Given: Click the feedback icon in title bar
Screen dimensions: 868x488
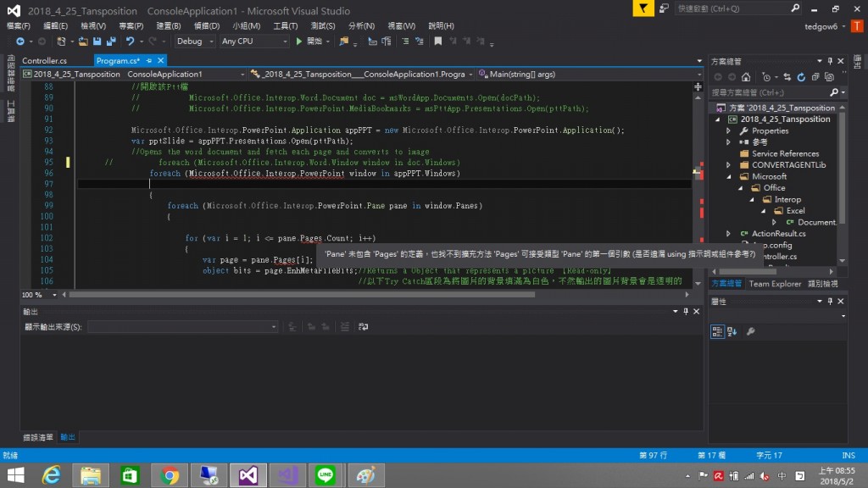Looking at the screenshot, I should click(x=664, y=8).
